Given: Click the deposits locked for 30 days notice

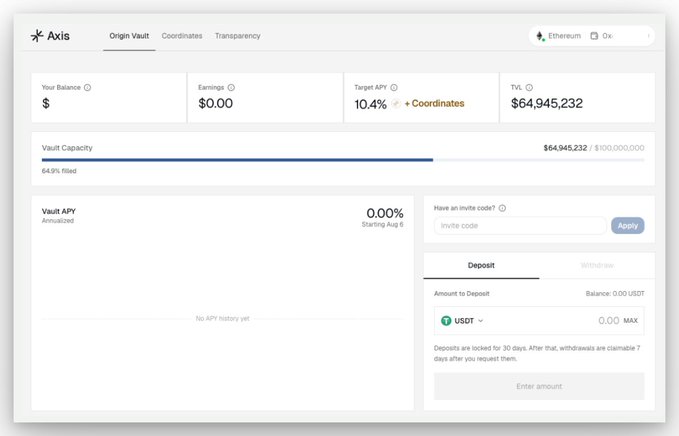Looking at the screenshot, I should tap(537, 353).
